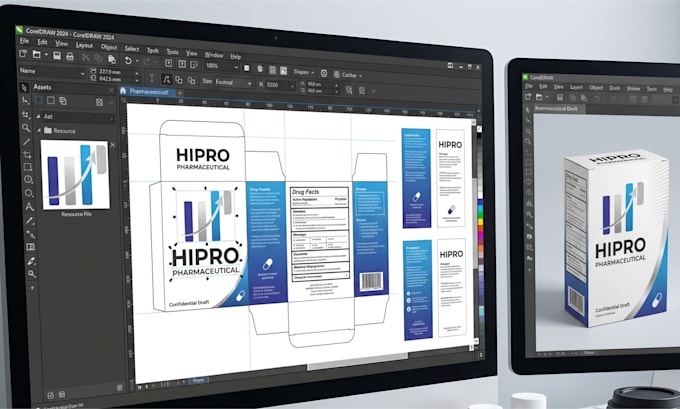Viewport: 680px width, 409px height.
Task: Select the Resource File logo thumbnail
Action: tap(75, 174)
